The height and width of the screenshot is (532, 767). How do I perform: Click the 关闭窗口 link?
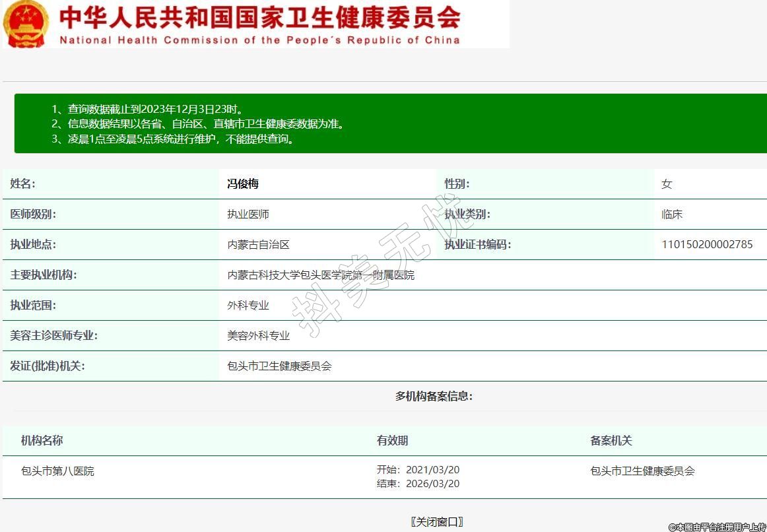pyautogui.click(x=436, y=521)
